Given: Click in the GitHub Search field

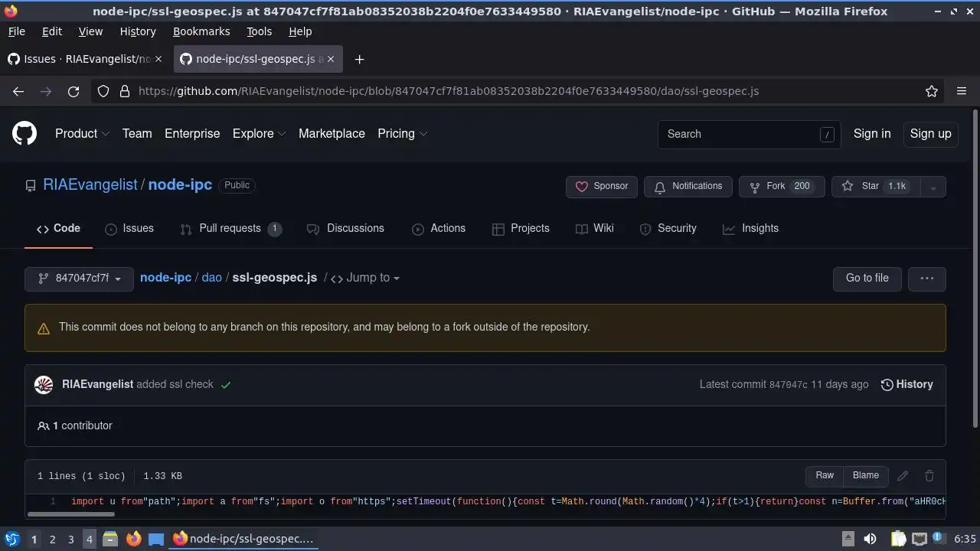Looking at the screenshot, I should pos(749,134).
